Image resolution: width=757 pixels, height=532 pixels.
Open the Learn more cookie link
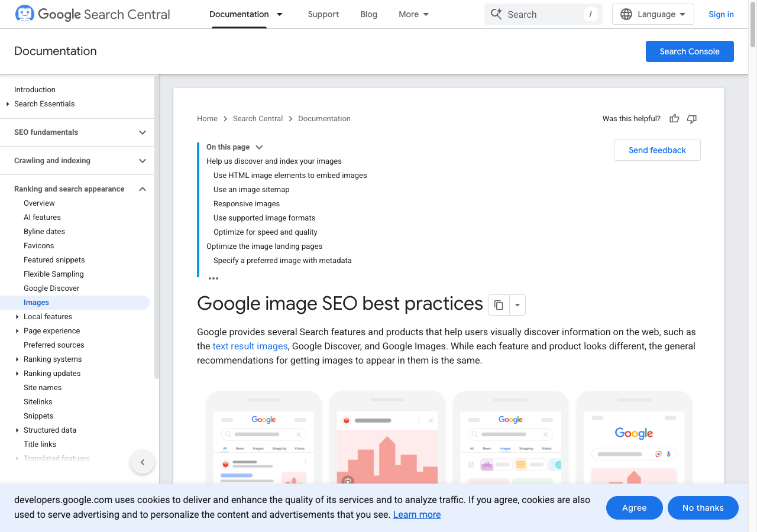click(417, 515)
